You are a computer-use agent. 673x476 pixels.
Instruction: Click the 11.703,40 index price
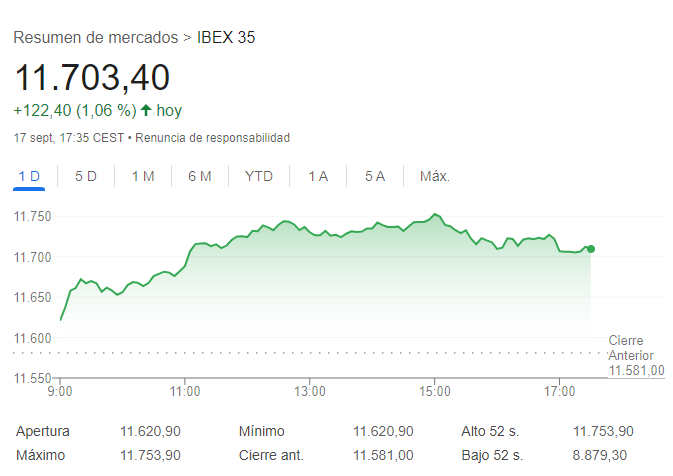(x=92, y=77)
